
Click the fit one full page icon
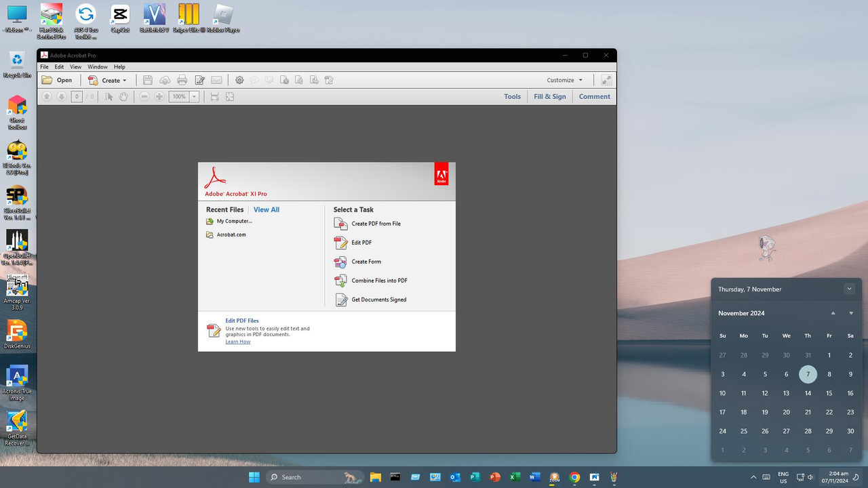pyautogui.click(x=230, y=97)
